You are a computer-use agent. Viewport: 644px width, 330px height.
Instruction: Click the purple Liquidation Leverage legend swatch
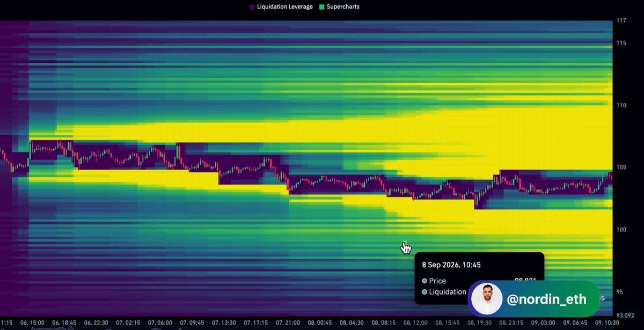pos(253,7)
